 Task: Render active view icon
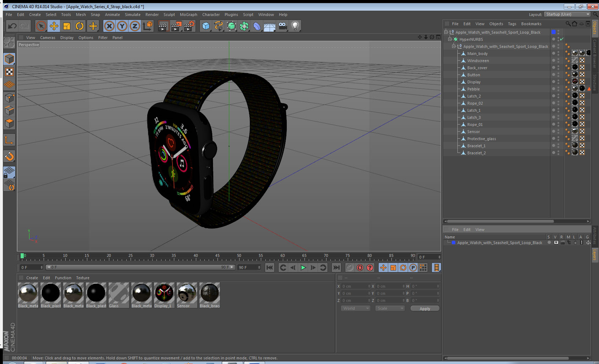163,26
